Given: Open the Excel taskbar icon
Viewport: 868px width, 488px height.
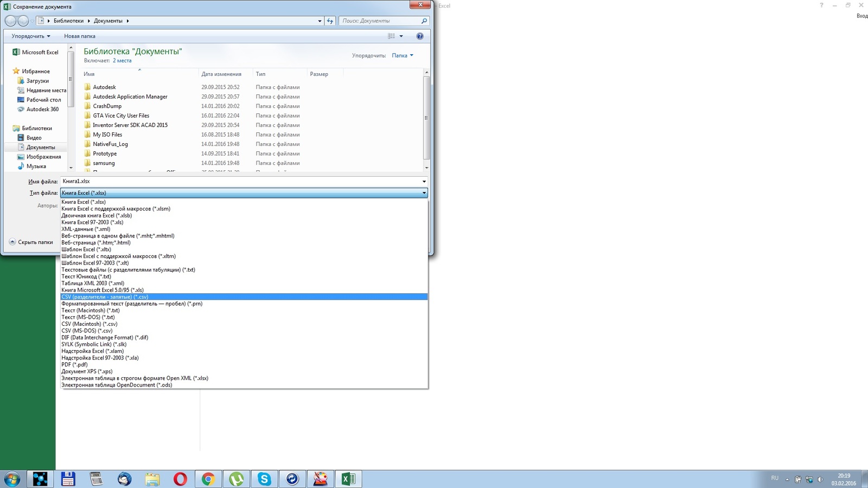Looking at the screenshot, I should (348, 479).
